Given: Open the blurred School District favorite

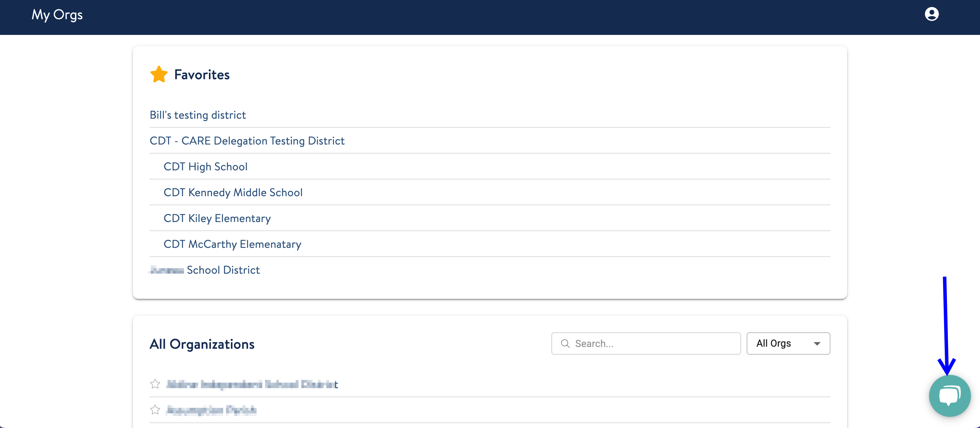Looking at the screenshot, I should tap(205, 270).
